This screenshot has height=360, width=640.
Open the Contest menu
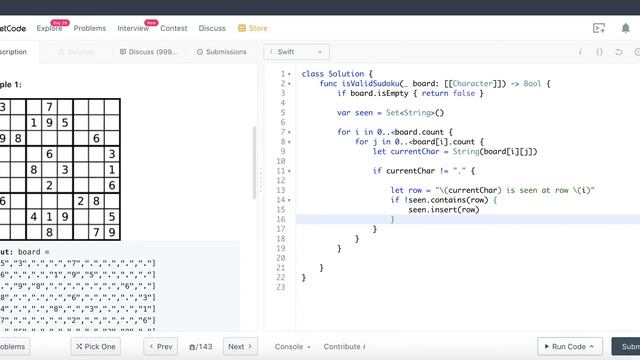tap(174, 28)
